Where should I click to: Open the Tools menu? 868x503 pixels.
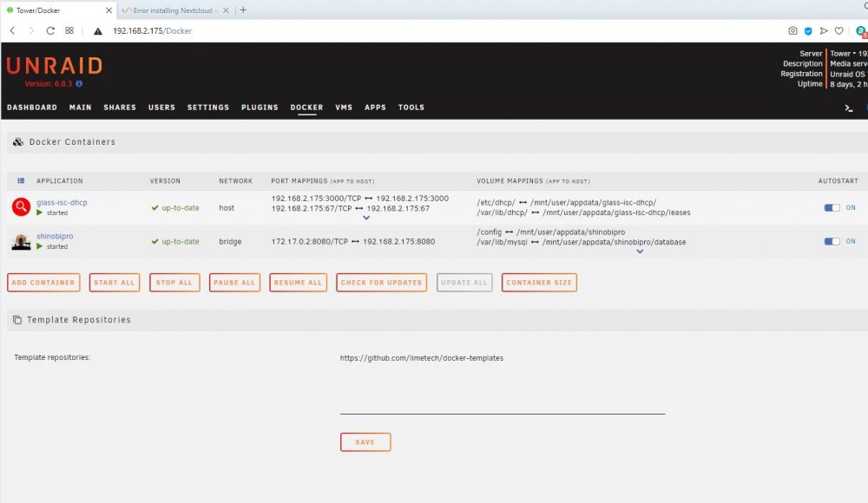[x=411, y=108]
